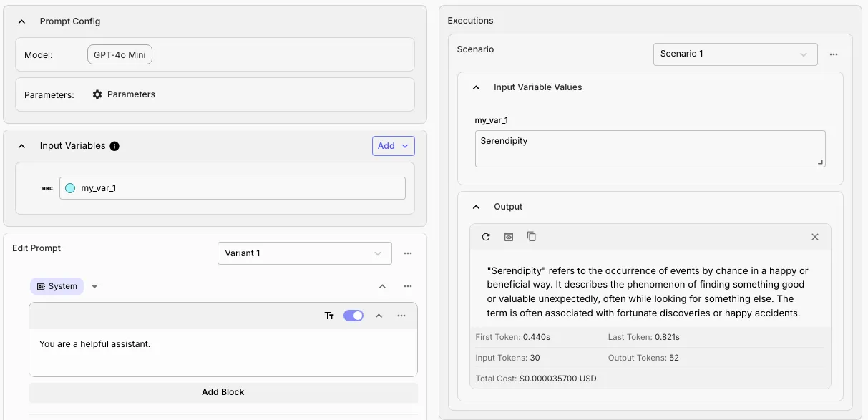Image resolution: width=868 pixels, height=420 pixels.
Task: Collapse the Input Variables section
Action: pyautogui.click(x=21, y=146)
